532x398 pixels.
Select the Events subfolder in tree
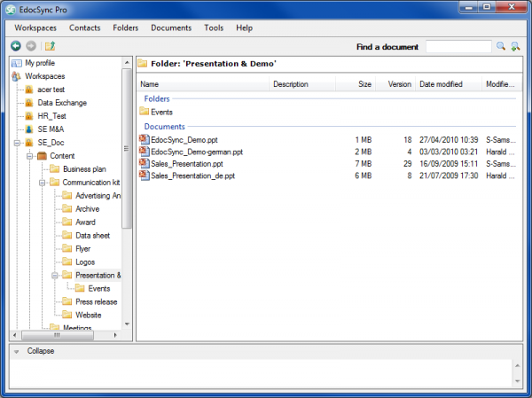(x=99, y=288)
